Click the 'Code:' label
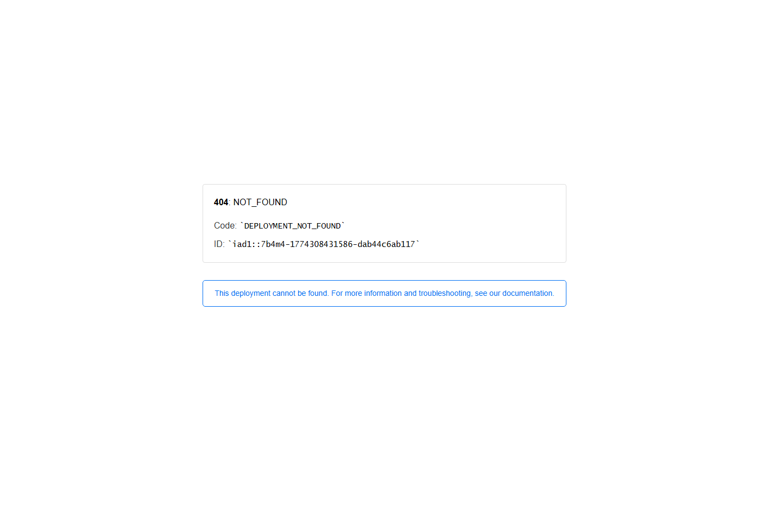The height and width of the screenshot is (532, 782). [x=225, y=226]
